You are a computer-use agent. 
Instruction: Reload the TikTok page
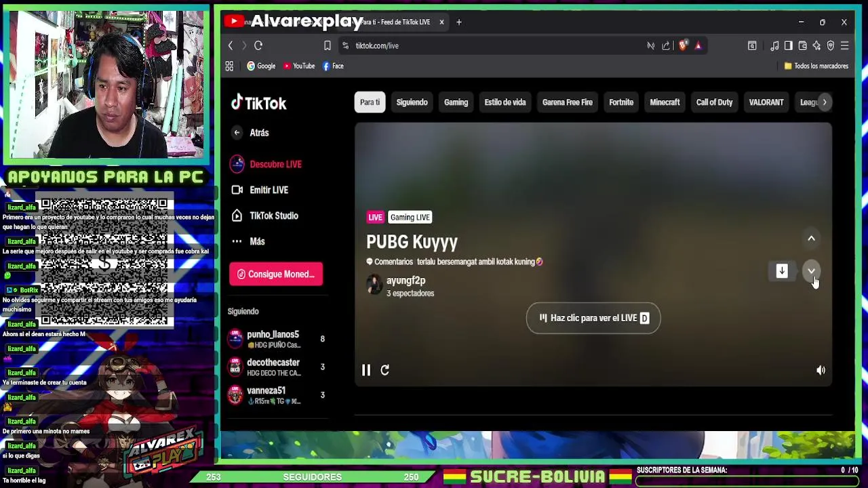258,45
